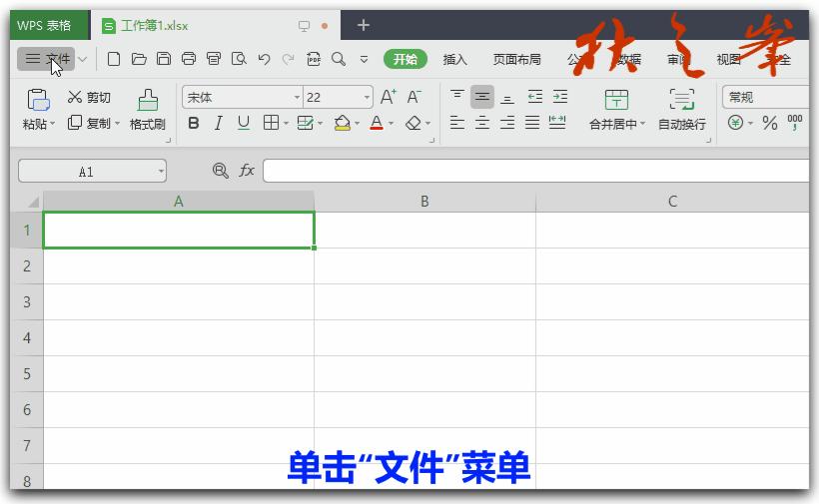Click the Print icon

tap(189, 59)
